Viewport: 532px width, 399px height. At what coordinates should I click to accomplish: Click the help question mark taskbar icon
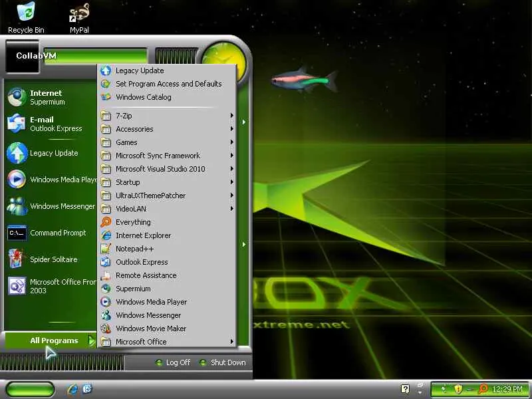click(405, 389)
